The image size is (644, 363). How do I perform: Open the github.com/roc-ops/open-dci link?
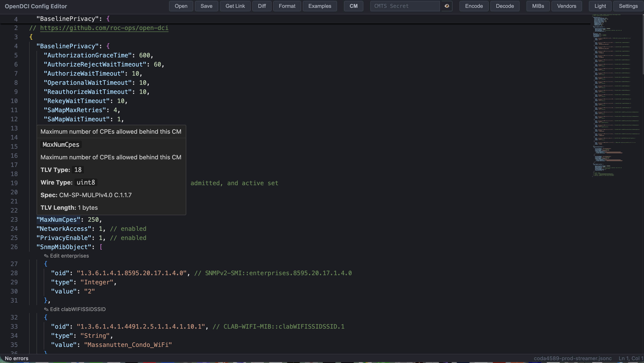tap(104, 28)
